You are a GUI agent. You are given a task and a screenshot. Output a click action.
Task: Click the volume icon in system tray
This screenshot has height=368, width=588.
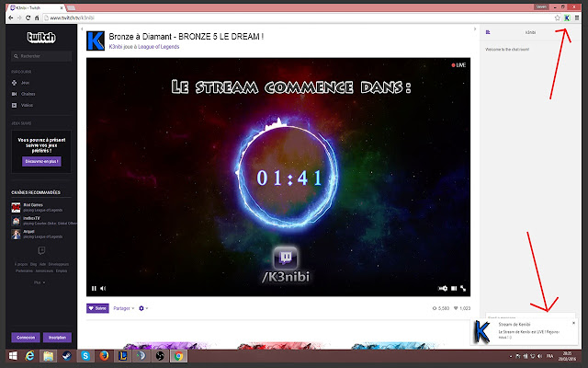tap(539, 356)
